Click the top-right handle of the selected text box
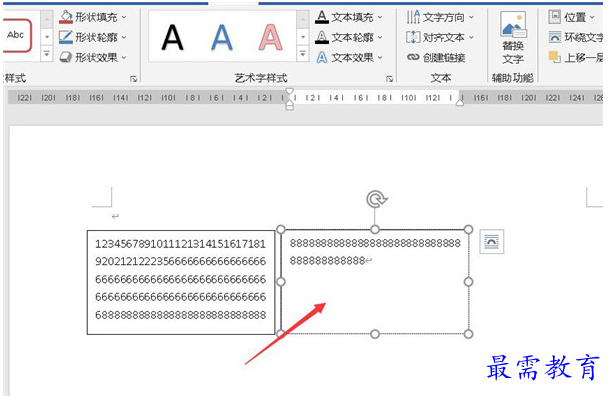608x399 pixels. pos(468,230)
